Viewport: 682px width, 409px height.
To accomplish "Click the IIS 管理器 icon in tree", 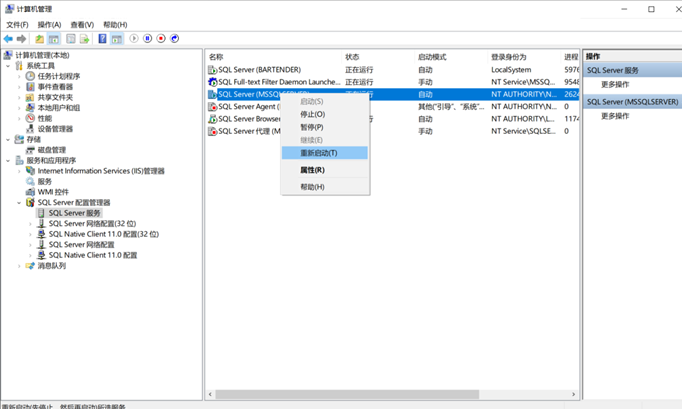I will click(30, 171).
